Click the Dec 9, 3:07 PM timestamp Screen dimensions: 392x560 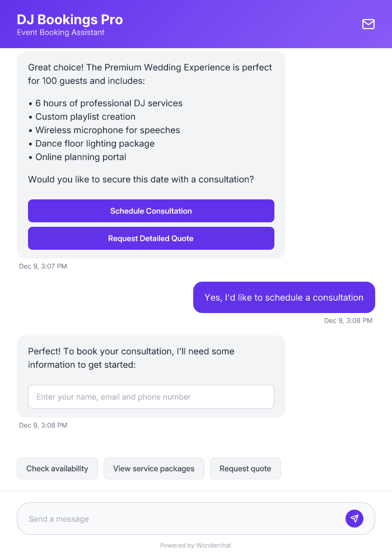[x=43, y=266]
